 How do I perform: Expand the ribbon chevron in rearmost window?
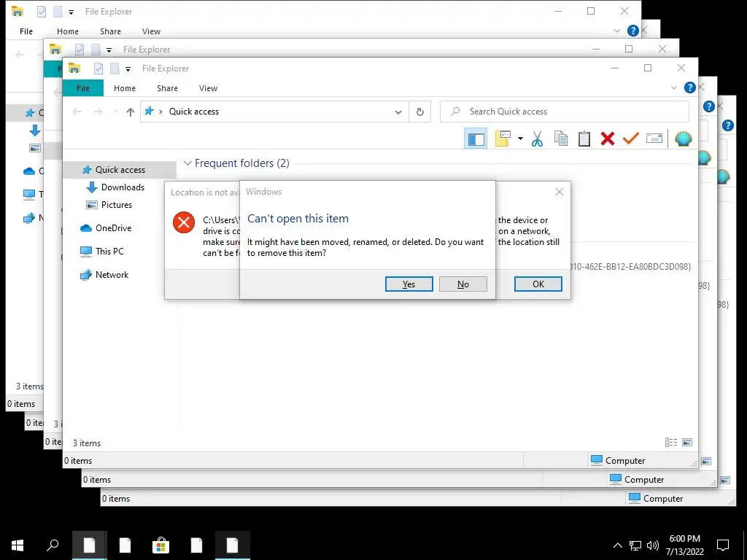tap(617, 31)
